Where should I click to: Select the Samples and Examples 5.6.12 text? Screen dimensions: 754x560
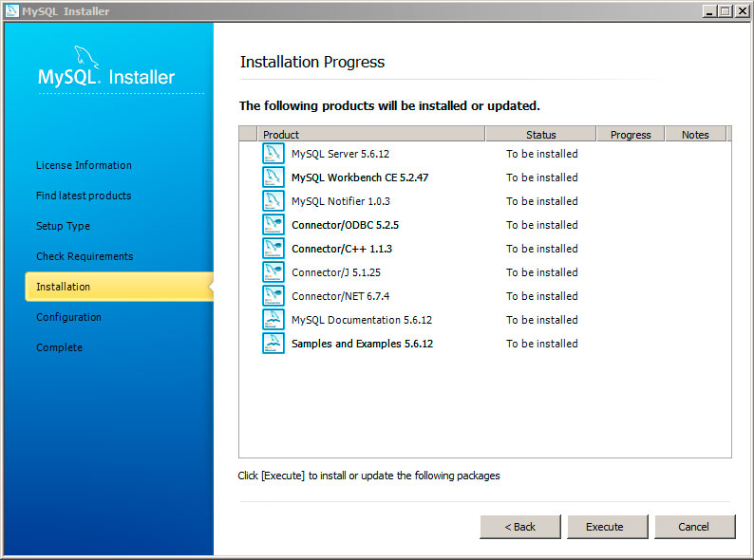tap(363, 344)
